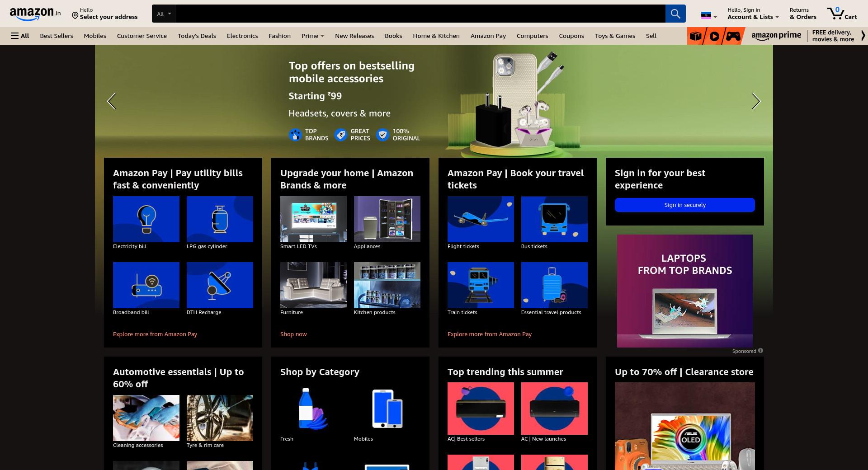Click the Flight tickets airplane icon
868x470 pixels.
click(x=481, y=219)
